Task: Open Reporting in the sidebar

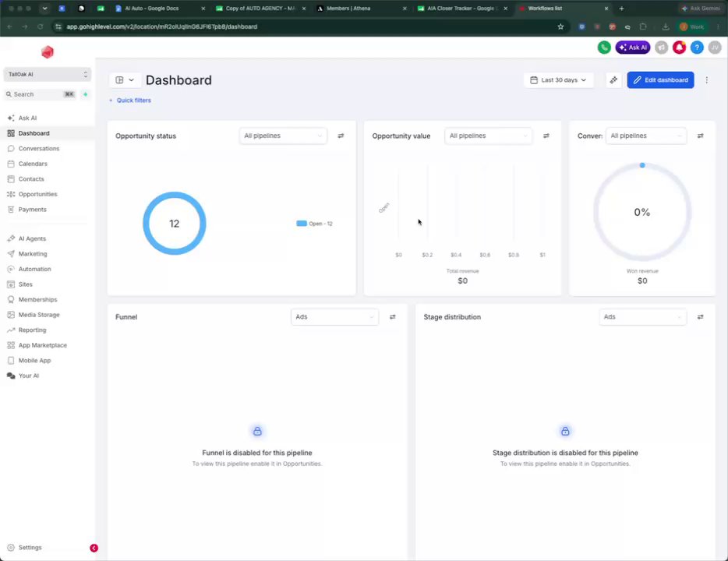Action: [x=47, y=330]
